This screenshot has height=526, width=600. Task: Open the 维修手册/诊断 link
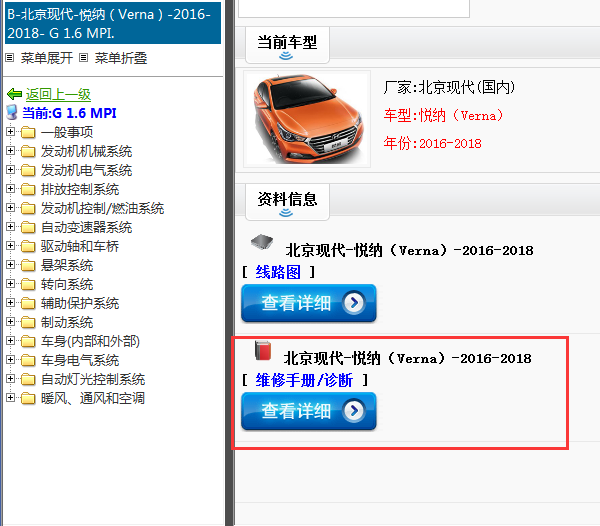pos(304,381)
